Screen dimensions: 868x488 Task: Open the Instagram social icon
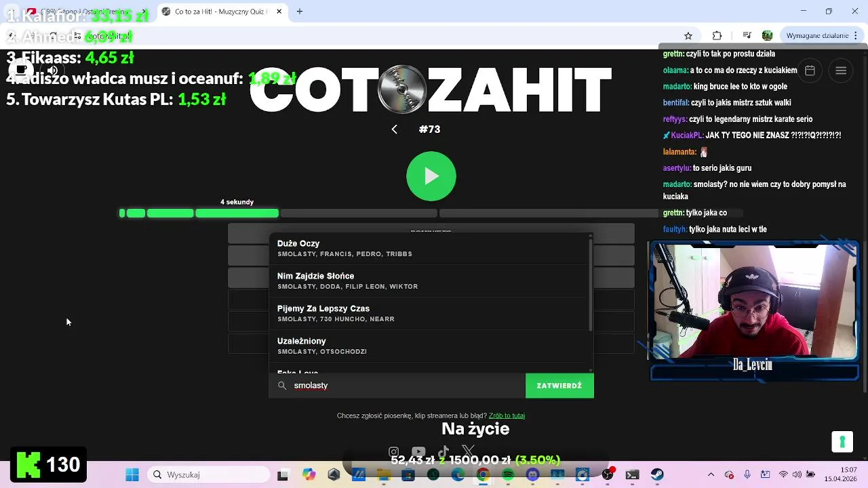[x=393, y=452]
